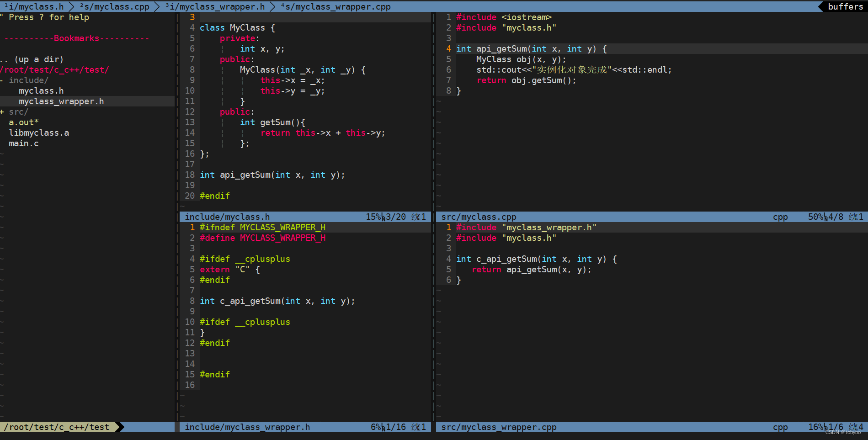Click '#define MYCLASS_WRAPPER_H' line

coord(262,238)
